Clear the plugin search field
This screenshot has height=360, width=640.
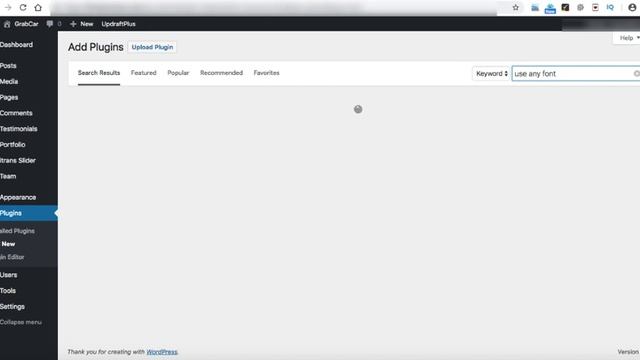tap(636, 73)
